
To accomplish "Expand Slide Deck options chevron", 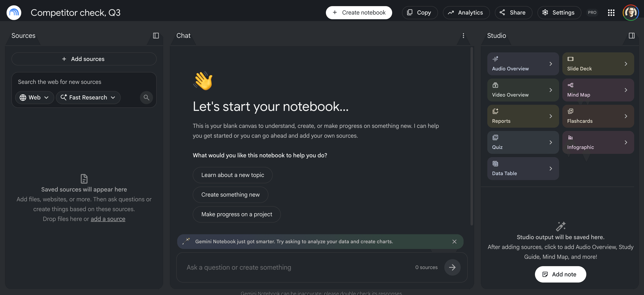I will (x=626, y=64).
